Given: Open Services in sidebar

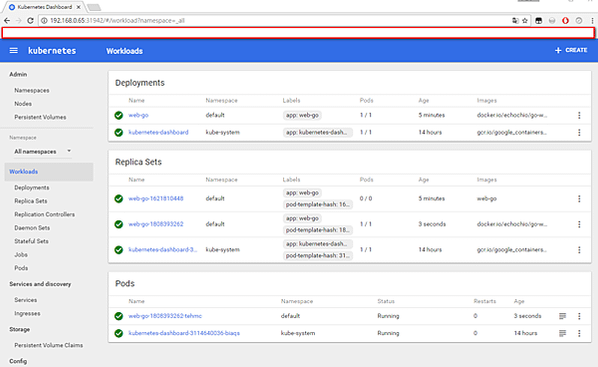Looking at the screenshot, I should 26,300.
